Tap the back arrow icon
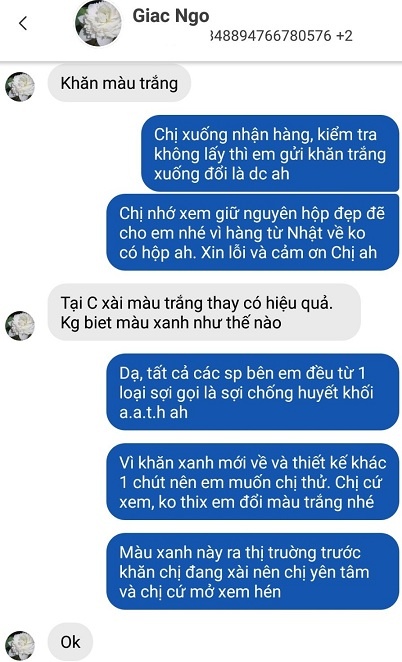Screen dimensions: 402x662 point(23,24)
